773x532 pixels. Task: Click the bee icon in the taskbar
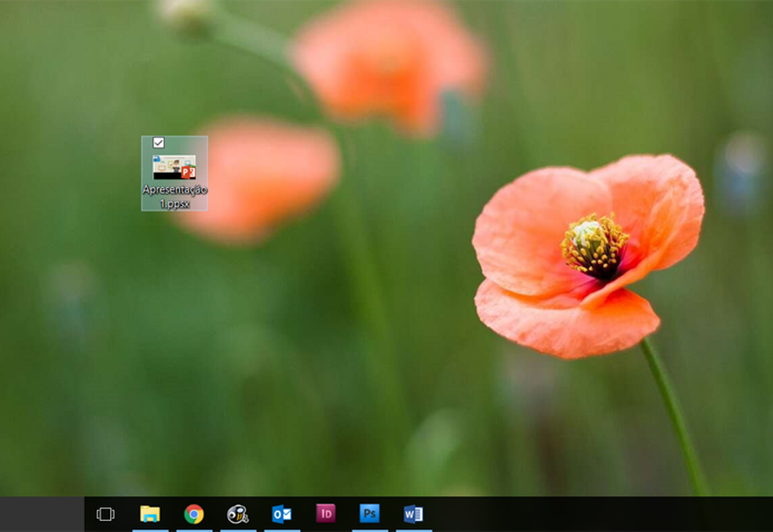[x=237, y=514]
